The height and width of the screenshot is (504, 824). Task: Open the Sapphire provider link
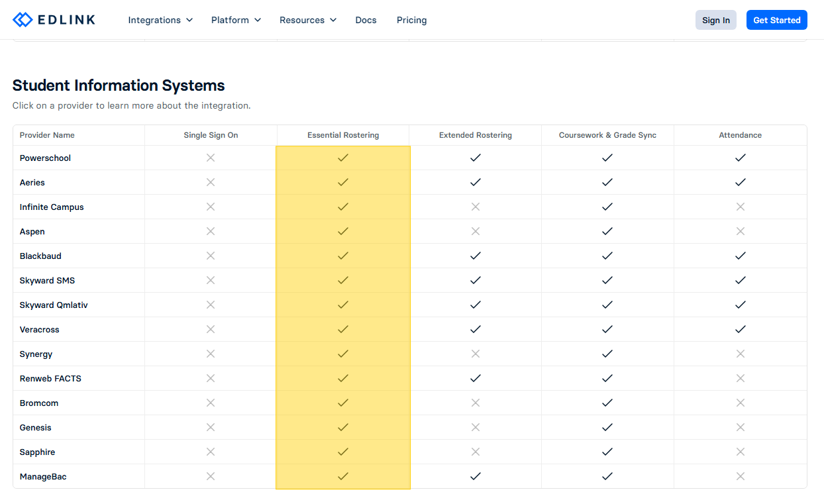(x=37, y=452)
